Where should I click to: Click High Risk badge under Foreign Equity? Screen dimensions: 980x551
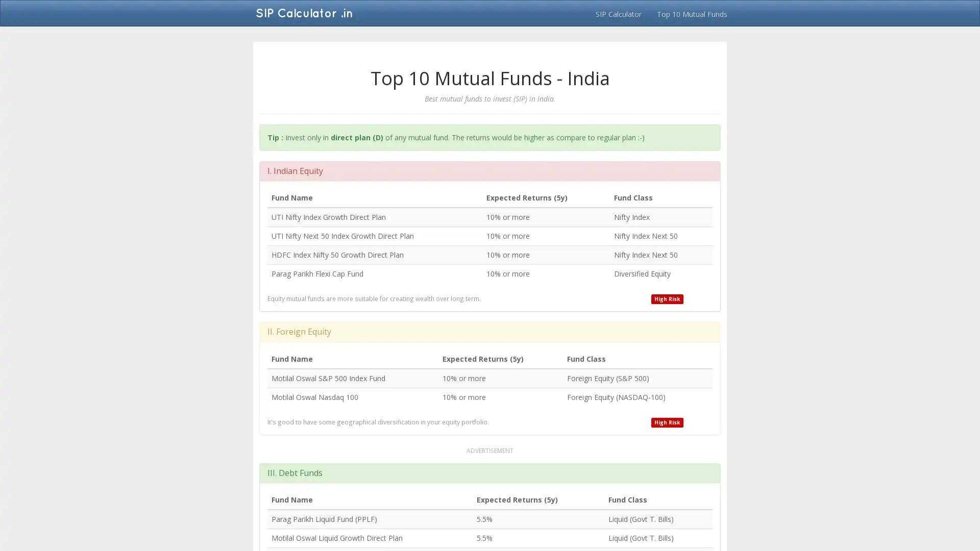tap(667, 422)
